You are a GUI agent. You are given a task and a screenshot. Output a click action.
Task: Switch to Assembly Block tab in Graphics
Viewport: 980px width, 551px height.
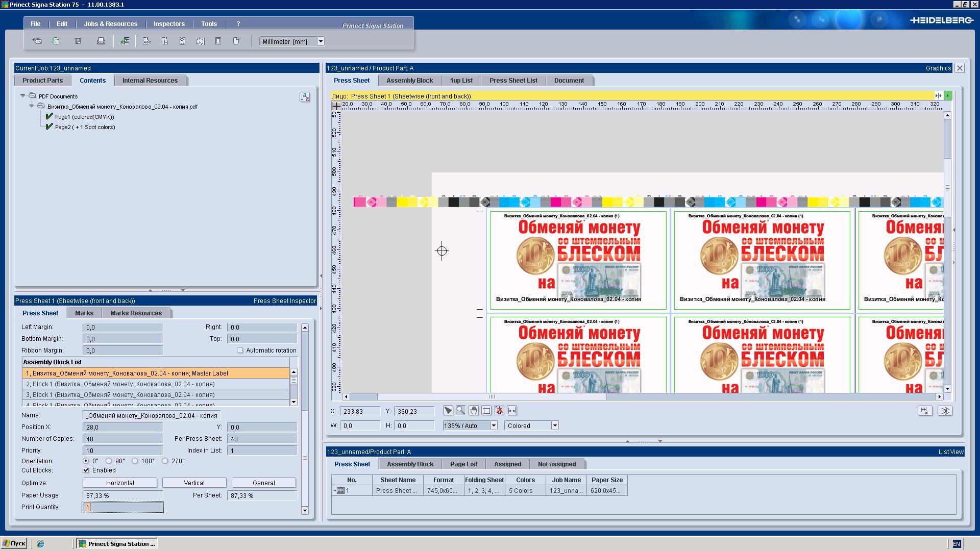(409, 80)
